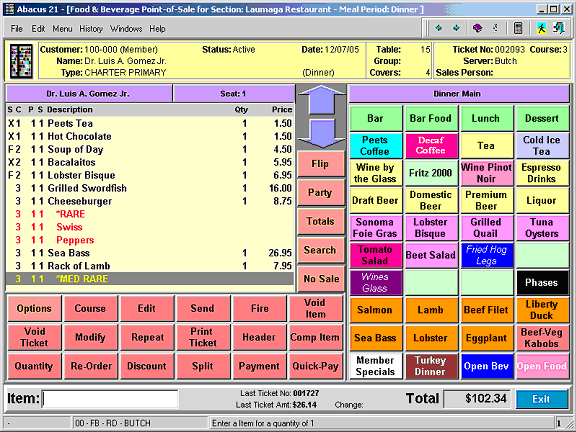This screenshot has width=576, height=432.
Task: Click the Fire button
Action: (259, 308)
